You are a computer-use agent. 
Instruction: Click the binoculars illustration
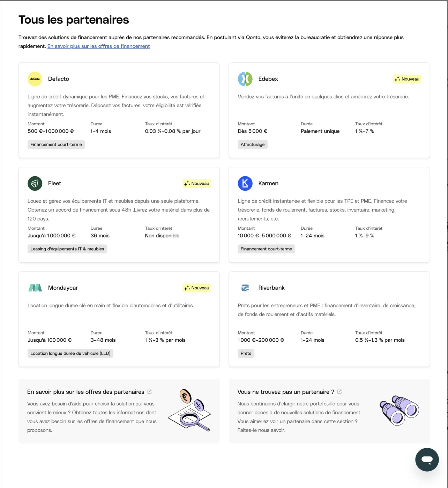coord(400,411)
